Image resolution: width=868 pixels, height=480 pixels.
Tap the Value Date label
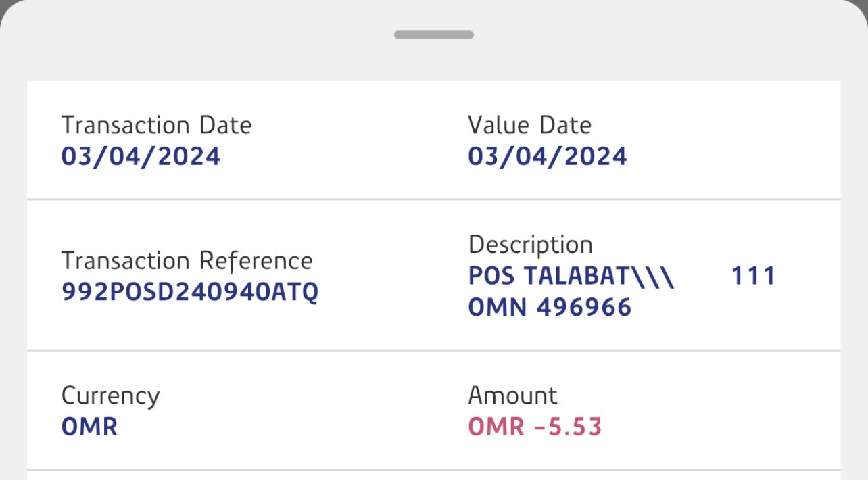pos(529,125)
